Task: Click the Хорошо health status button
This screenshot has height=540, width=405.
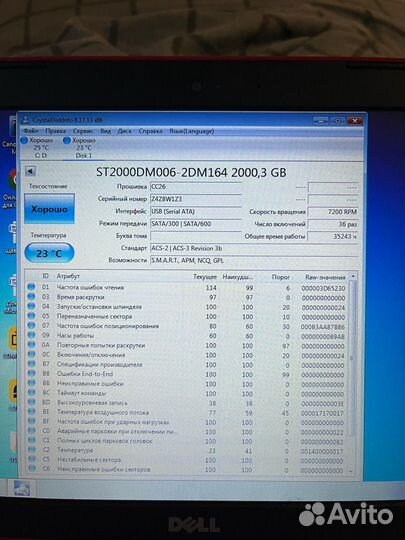Action: click(50, 209)
